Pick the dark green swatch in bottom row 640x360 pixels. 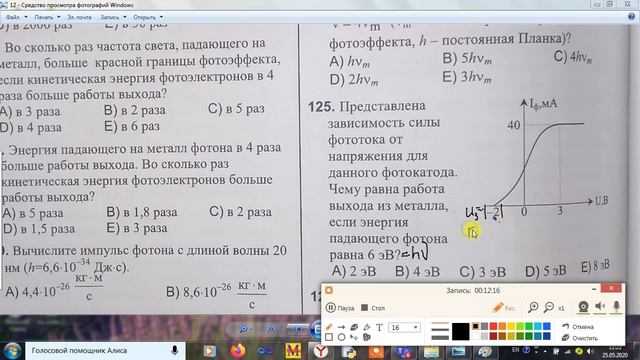pyautogui.click(x=529, y=336)
